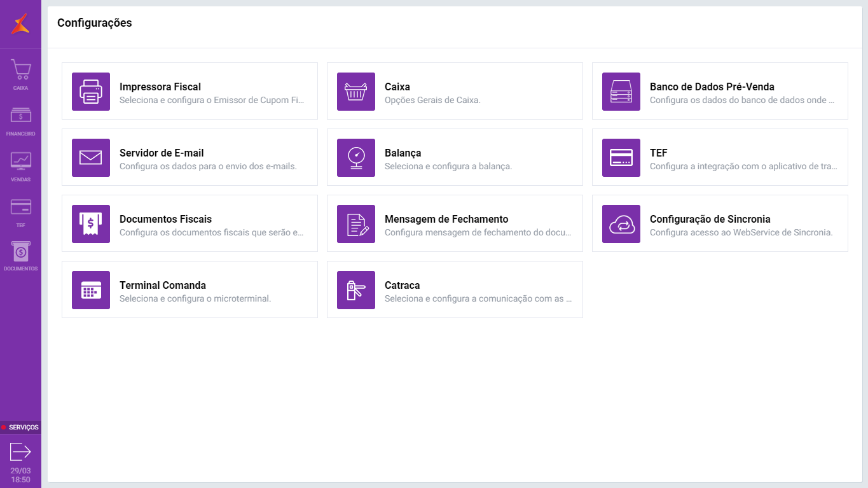Open the Configuração de Sincronia title link
Image resolution: width=868 pixels, height=488 pixels.
(x=710, y=219)
